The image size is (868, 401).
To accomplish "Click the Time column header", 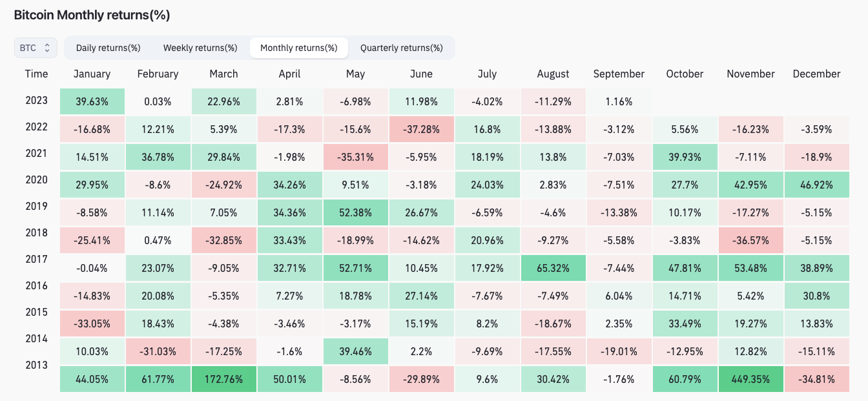I will tap(36, 74).
